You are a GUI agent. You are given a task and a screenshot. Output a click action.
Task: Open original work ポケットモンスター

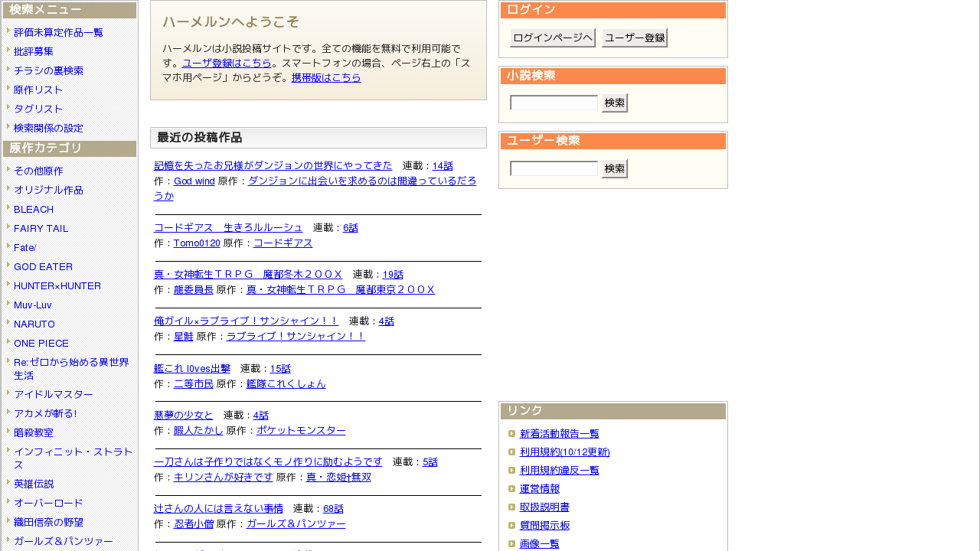tap(301, 430)
